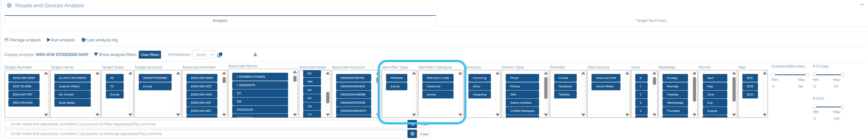This screenshot has width=868, height=139.
Task: Click the database icon beside page title
Action: click(9, 5)
